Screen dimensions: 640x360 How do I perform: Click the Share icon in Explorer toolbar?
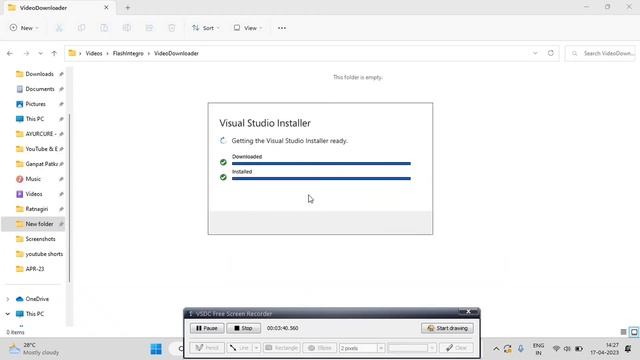pyautogui.click(x=149, y=28)
